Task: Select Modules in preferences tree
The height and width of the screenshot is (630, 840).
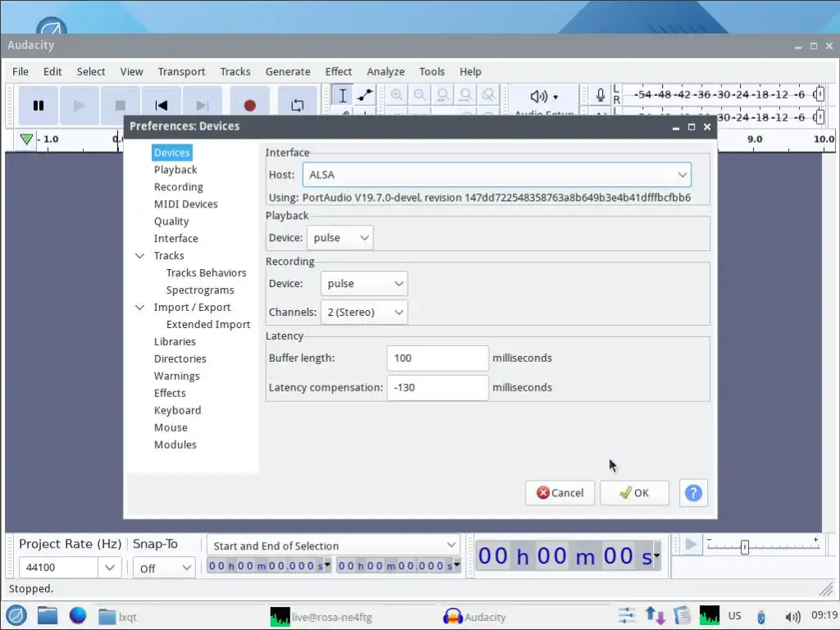Action: [176, 445]
